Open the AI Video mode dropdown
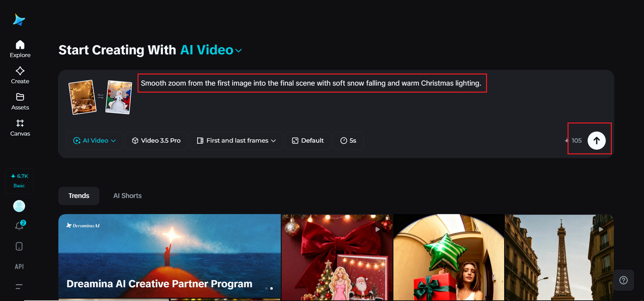This screenshot has width=644, height=301. click(x=95, y=140)
